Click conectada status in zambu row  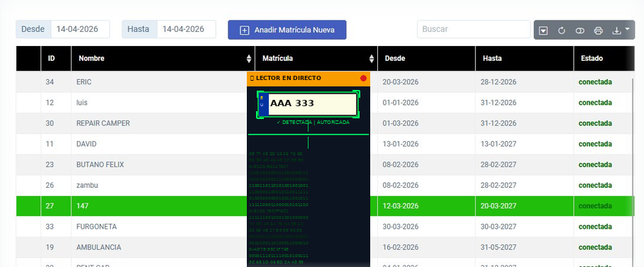pyautogui.click(x=595, y=186)
